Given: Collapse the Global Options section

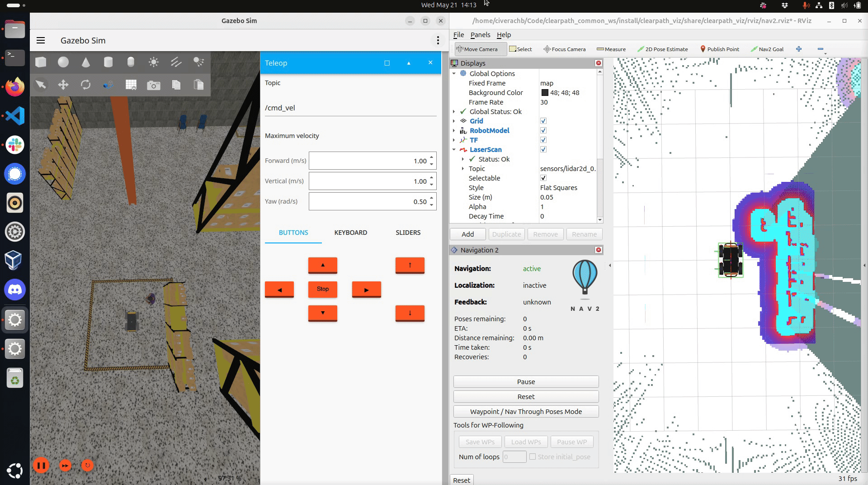Looking at the screenshot, I should [454, 73].
